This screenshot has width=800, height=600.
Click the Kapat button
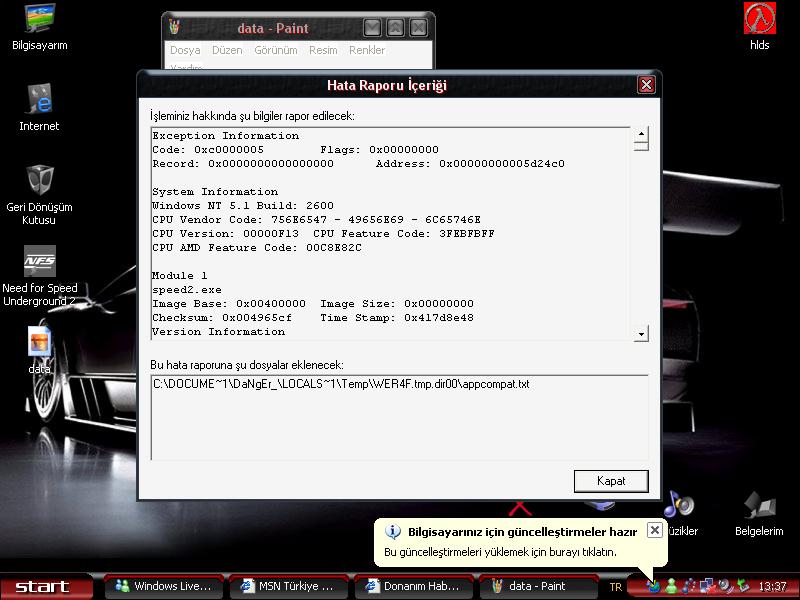tap(611, 481)
